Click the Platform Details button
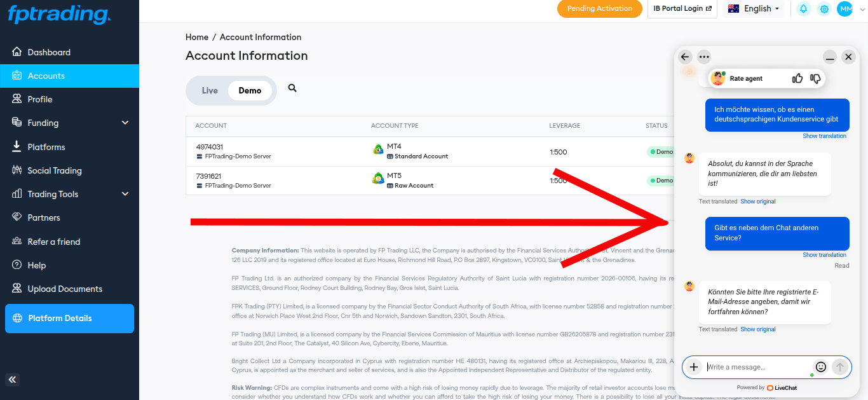Image resolution: width=868 pixels, height=400 pixels. pos(69,318)
